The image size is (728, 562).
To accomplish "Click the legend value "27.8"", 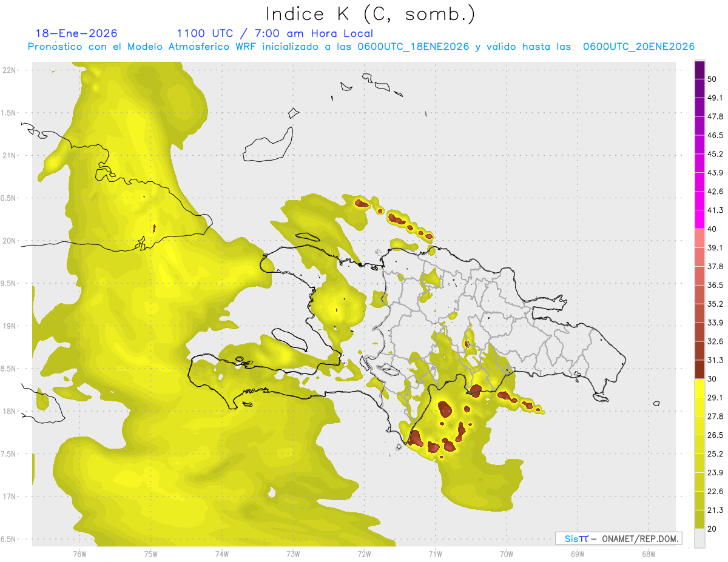I will point(715,416).
